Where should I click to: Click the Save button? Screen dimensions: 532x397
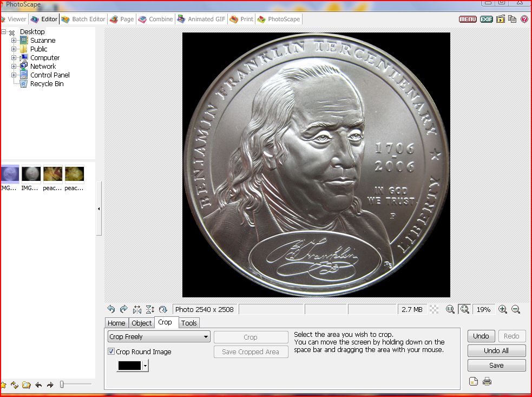coord(496,366)
